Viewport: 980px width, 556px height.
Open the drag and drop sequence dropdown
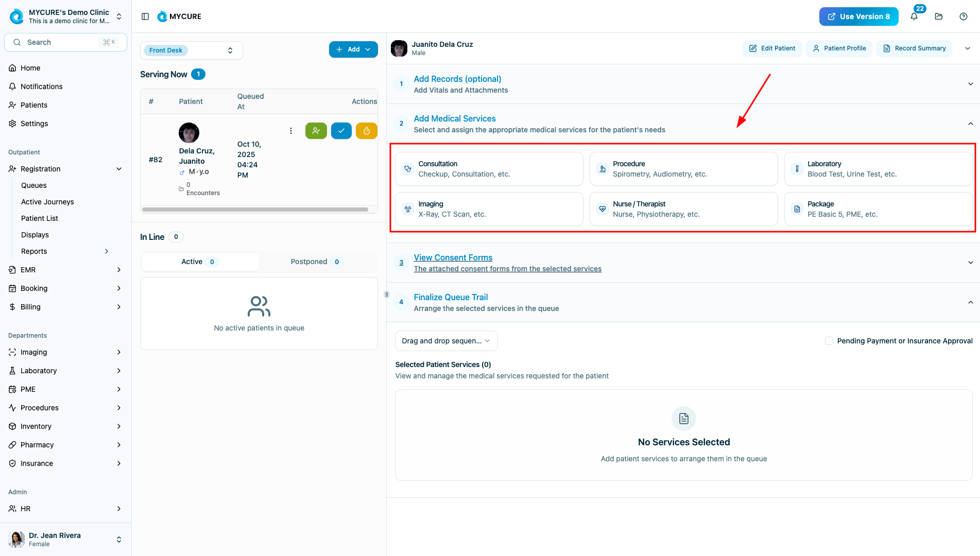(446, 341)
